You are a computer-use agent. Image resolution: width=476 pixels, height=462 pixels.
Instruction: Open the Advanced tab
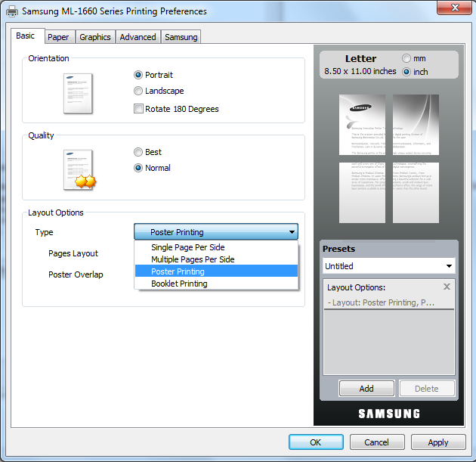point(138,37)
